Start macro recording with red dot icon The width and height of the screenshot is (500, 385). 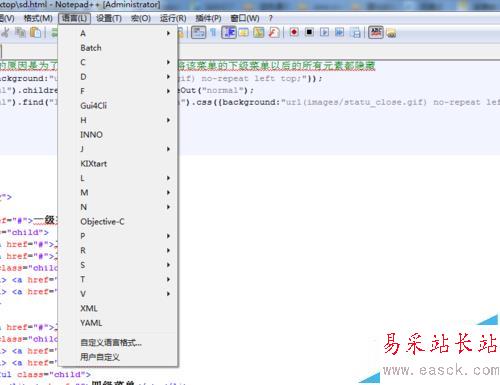[294, 32]
